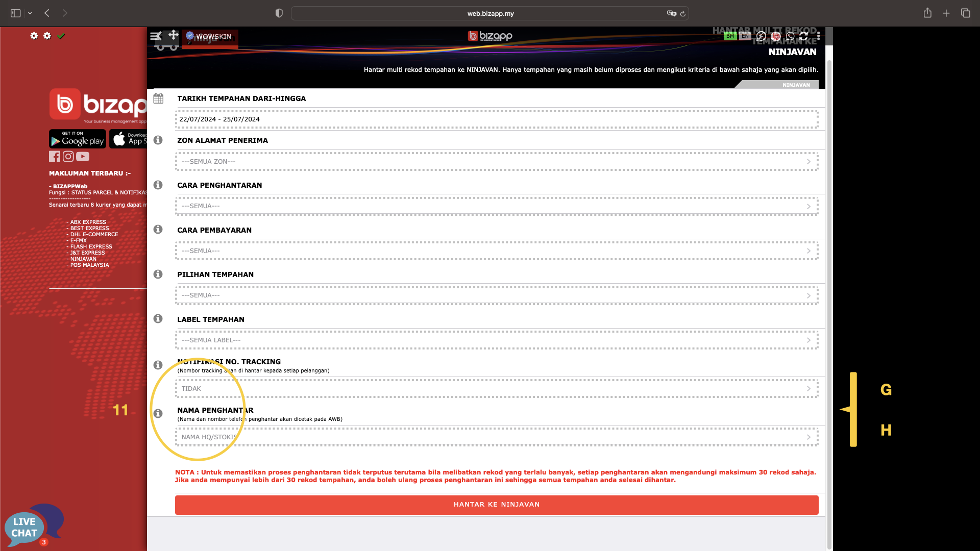Open Pilihan Tempahan Semua dropdown
This screenshot has width=980, height=551.
click(x=497, y=295)
